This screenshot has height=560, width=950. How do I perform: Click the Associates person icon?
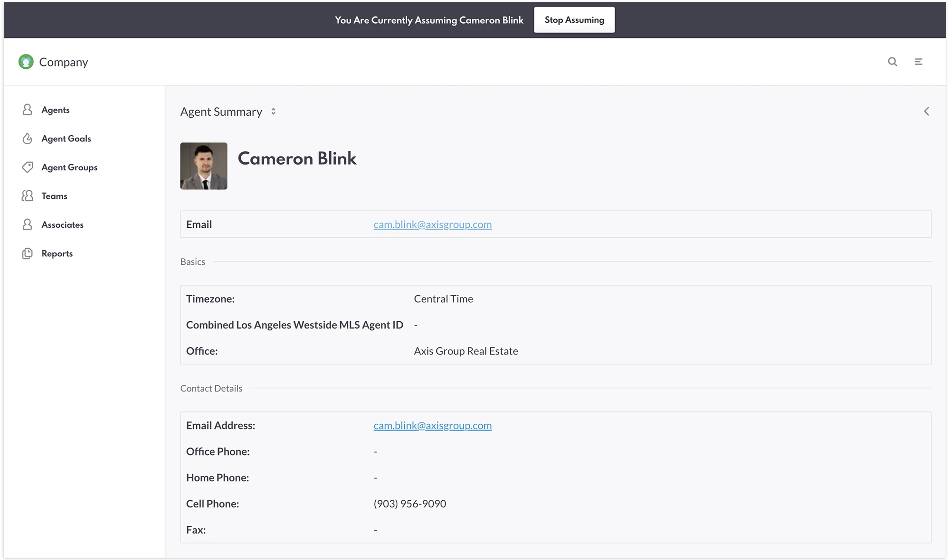coord(28,224)
